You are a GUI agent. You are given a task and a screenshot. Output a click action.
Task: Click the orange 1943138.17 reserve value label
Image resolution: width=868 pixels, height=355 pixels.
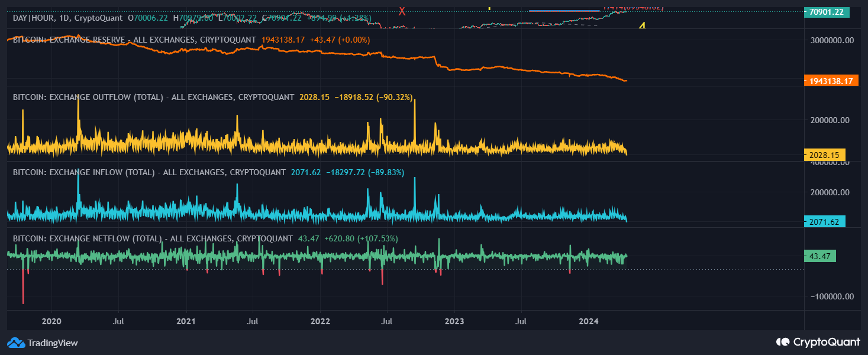tap(832, 79)
